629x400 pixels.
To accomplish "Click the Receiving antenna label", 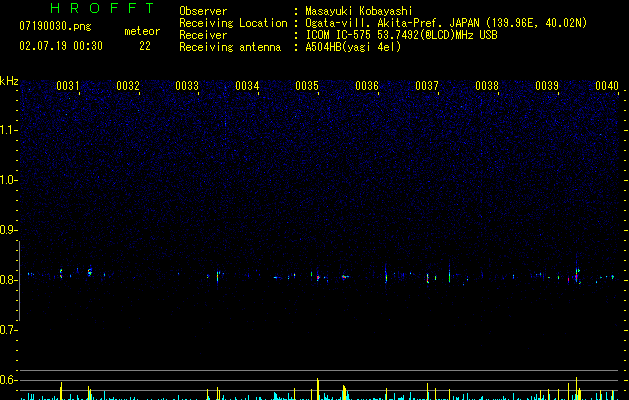I will coord(230,47).
